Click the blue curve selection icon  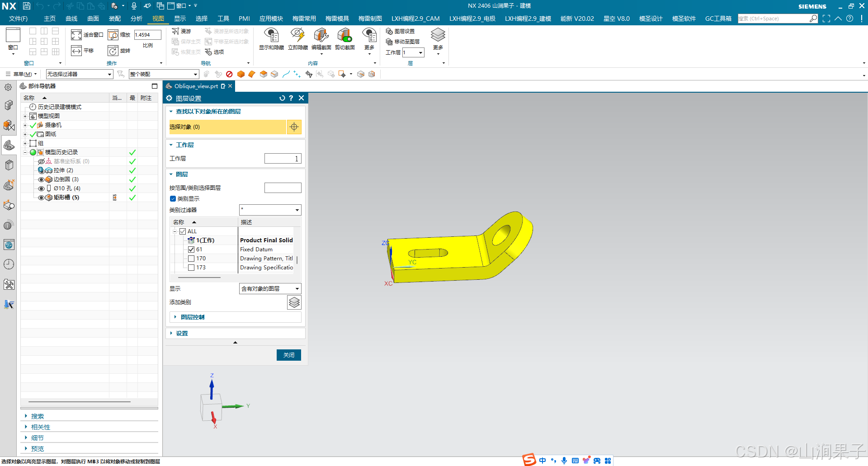click(x=286, y=74)
